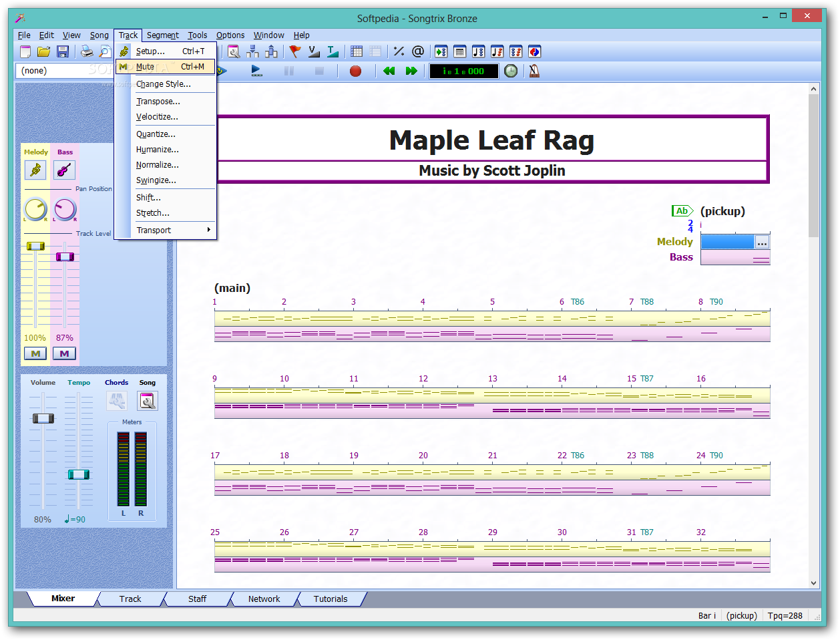The image size is (840, 640).
Task: Mute the Bass track with M button
Action: (x=64, y=353)
